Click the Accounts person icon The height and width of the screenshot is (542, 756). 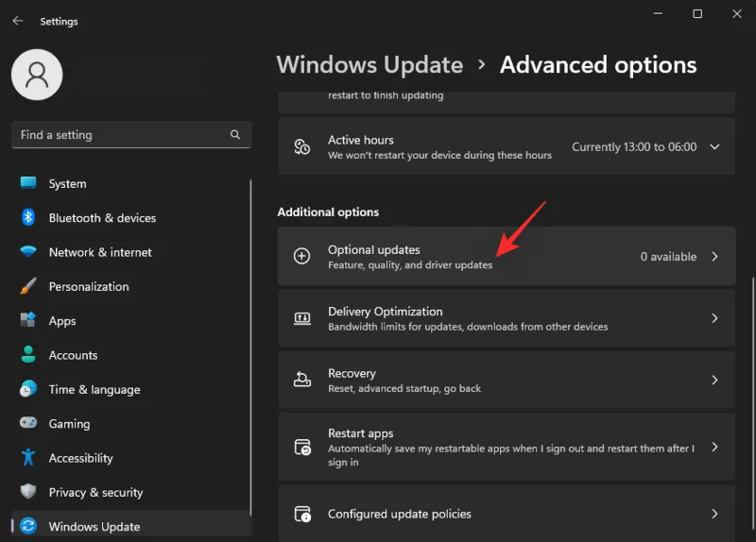(x=28, y=354)
